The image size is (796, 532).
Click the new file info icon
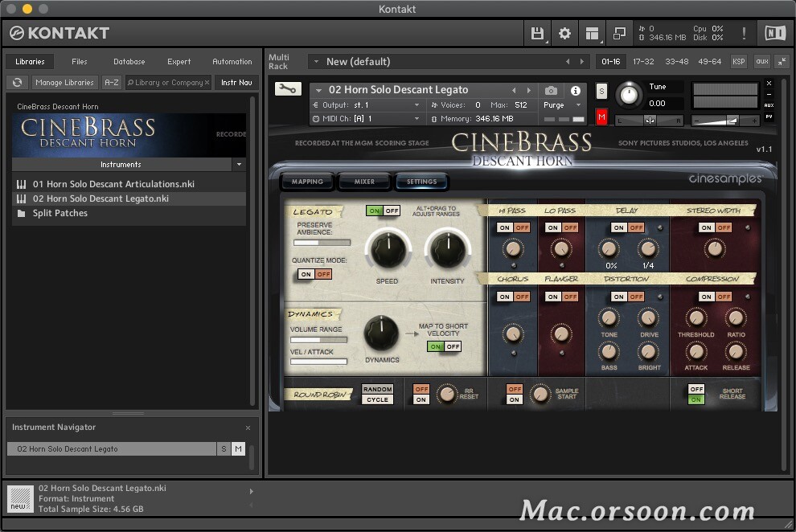click(x=20, y=498)
